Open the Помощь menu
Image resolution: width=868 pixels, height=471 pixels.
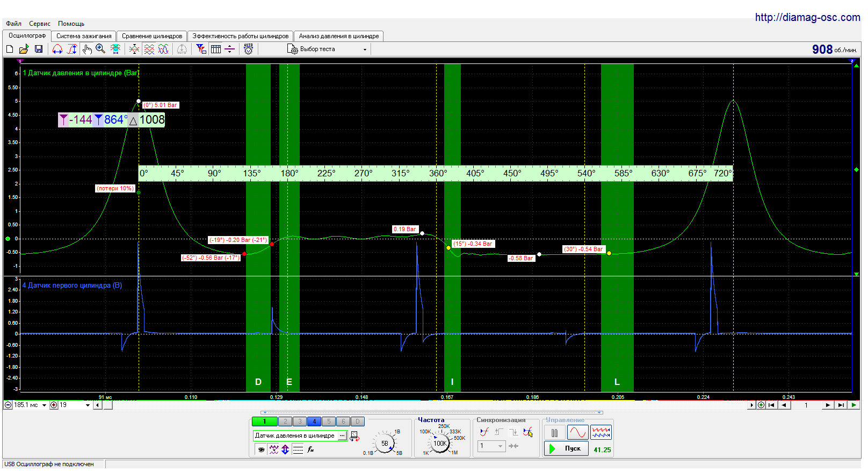pyautogui.click(x=71, y=24)
